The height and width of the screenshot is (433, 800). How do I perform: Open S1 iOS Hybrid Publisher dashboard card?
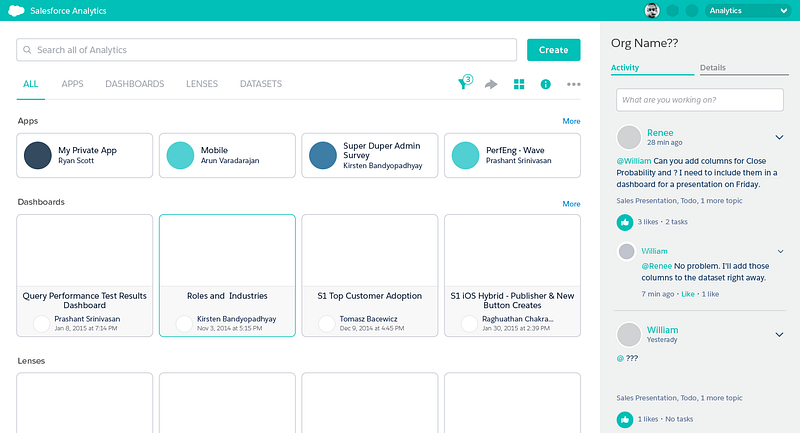pos(512,275)
